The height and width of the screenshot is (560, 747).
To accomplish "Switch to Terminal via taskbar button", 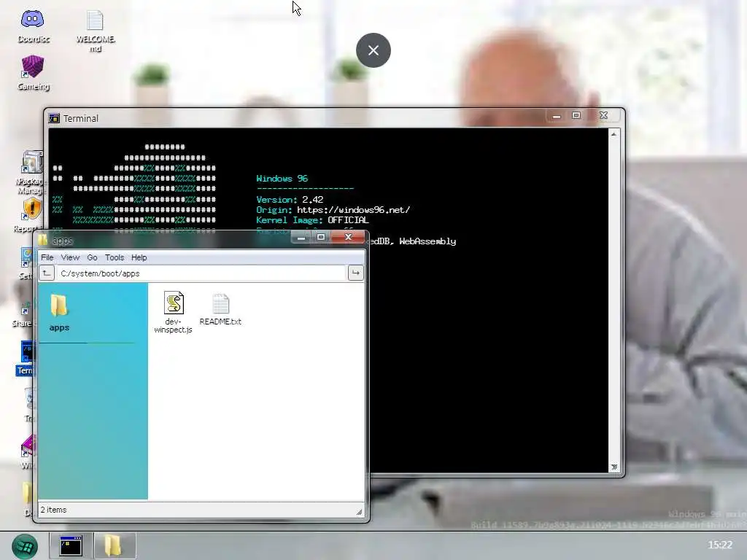I will pos(71,545).
